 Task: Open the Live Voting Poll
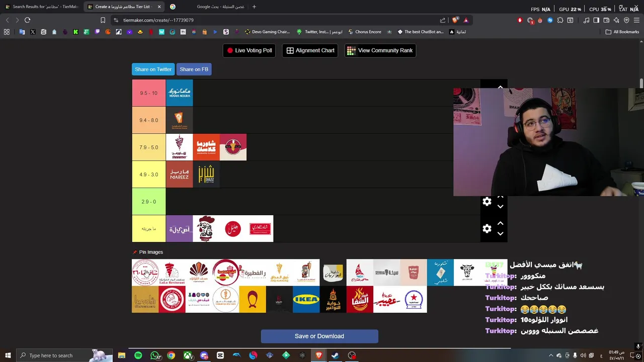click(x=249, y=50)
